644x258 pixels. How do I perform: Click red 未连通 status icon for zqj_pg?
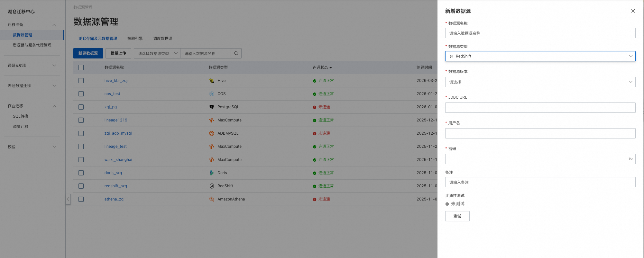click(315, 107)
